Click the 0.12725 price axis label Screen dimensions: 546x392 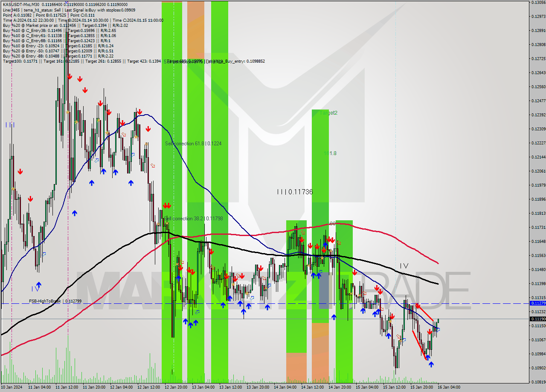[538, 59]
